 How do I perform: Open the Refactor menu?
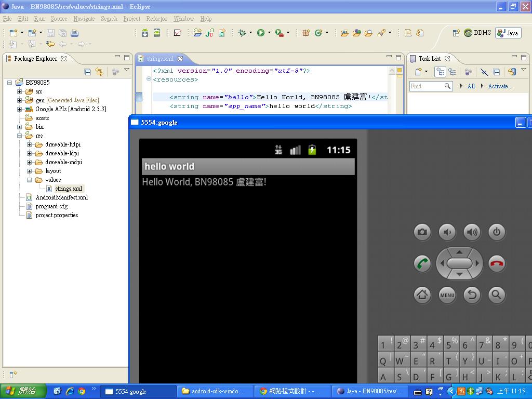(156, 19)
